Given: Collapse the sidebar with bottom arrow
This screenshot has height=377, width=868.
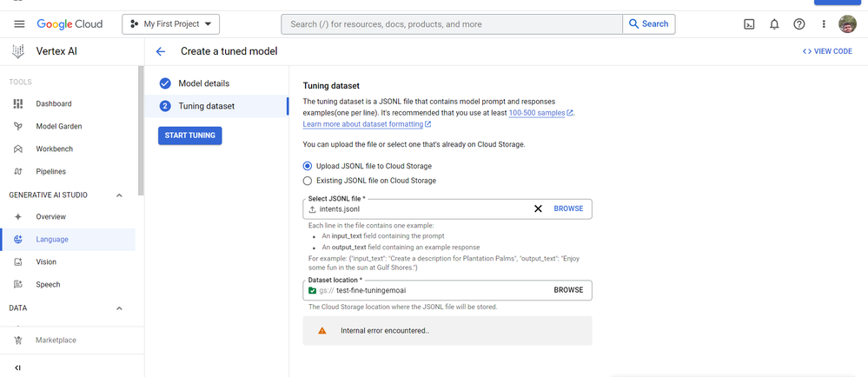Looking at the screenshot, I should pyautogui.click(x=17, y=367).
